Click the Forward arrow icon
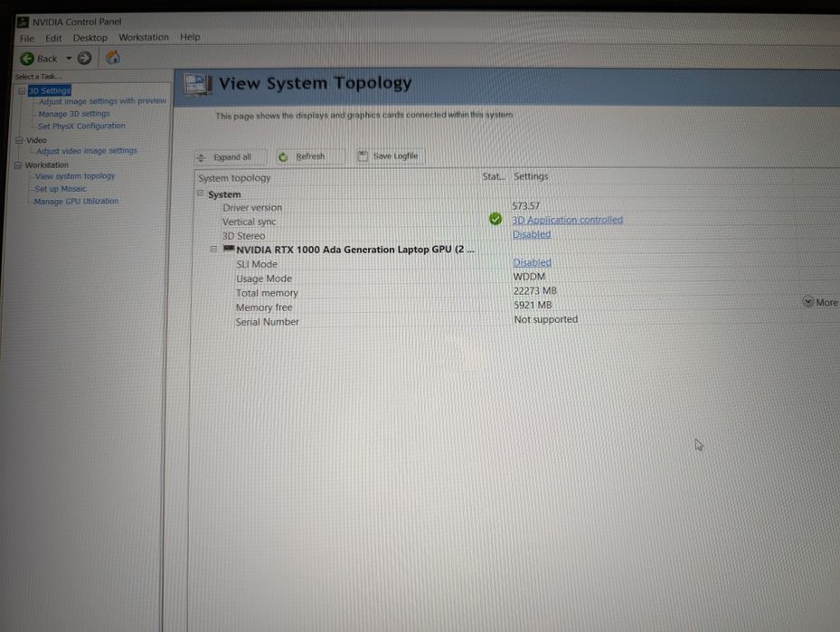The image size is (840, 632). (x=84, y=58)
